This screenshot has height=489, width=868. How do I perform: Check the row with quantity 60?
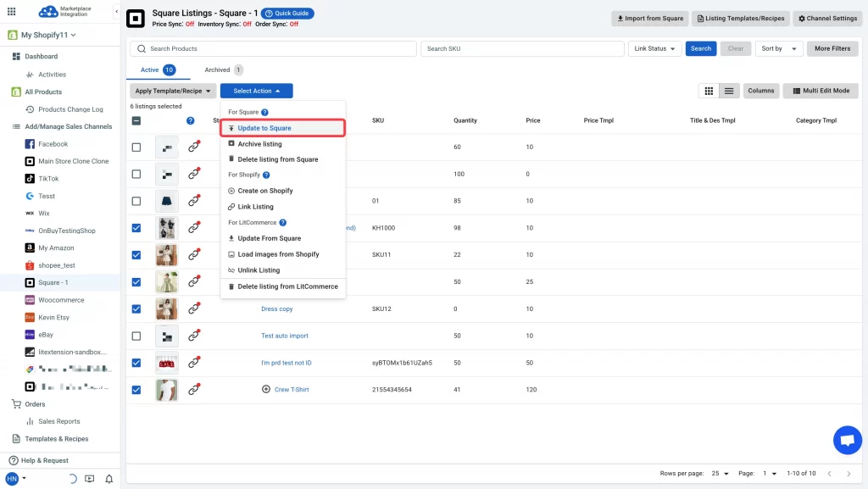[136, 147]
